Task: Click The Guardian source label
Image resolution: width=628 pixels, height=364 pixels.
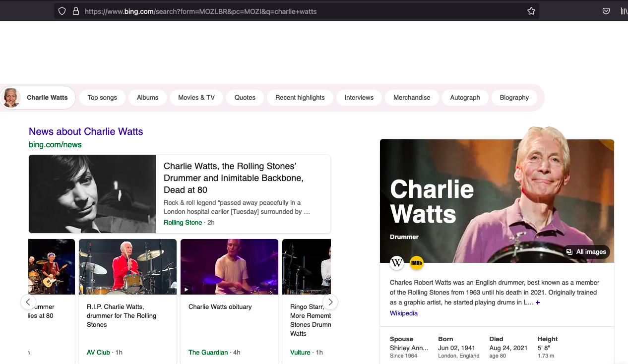Action: coord(208,353)
